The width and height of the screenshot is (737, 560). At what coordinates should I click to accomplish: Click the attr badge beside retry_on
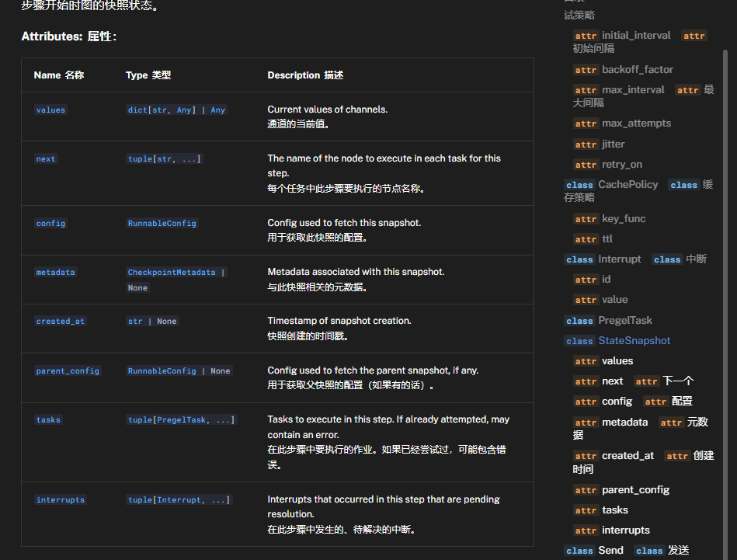586,165
